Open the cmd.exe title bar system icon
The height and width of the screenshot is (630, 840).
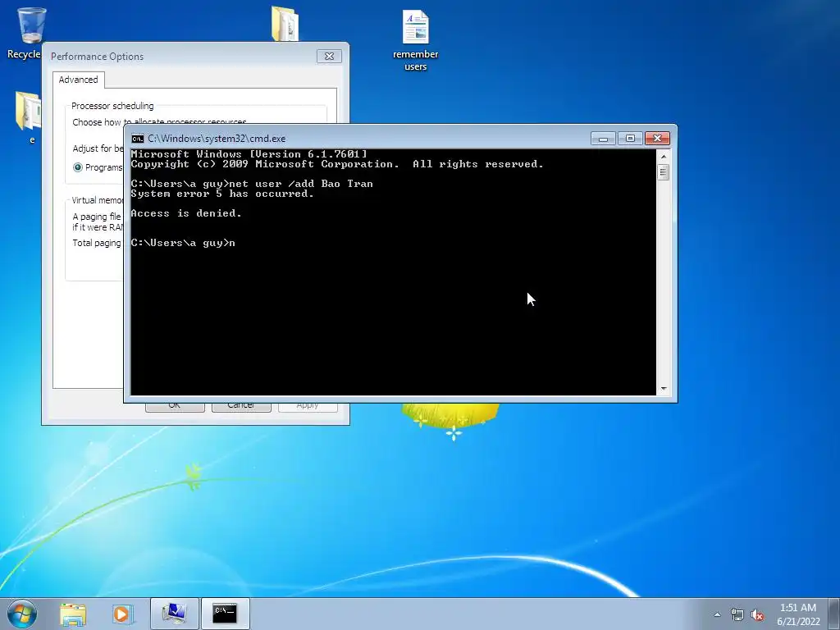[x=138, y=139]
